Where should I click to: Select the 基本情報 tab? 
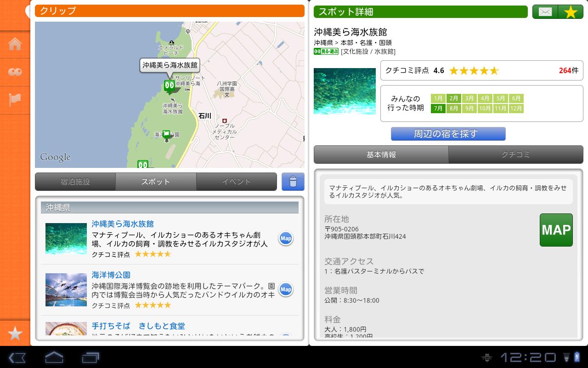(x=381, y=155)
